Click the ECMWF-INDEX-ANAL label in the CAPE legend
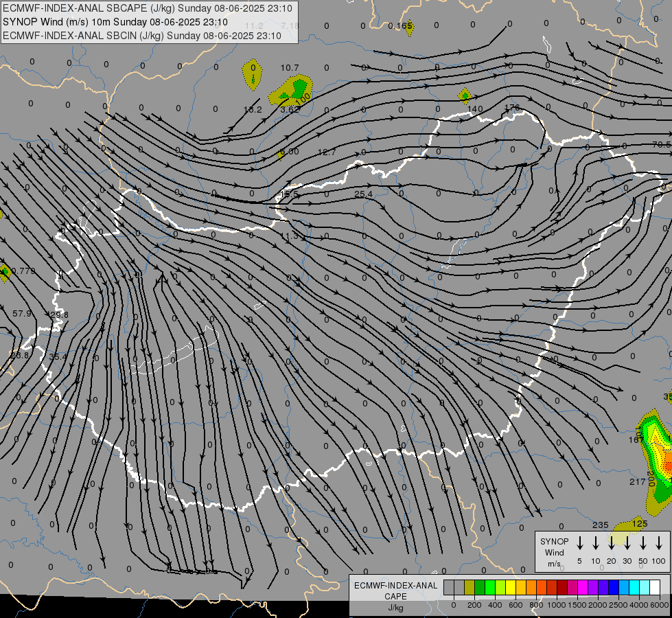This screenshot has width=672, height=618. [x=395, y=586]
